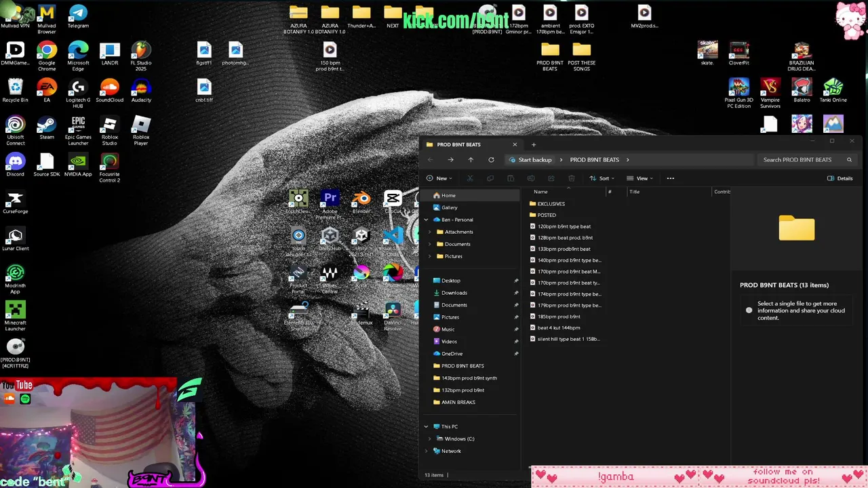Open the Minecraft Launcher icon
Image resolution: width=868 pixels, height=488 pixels.
(15, 317)
